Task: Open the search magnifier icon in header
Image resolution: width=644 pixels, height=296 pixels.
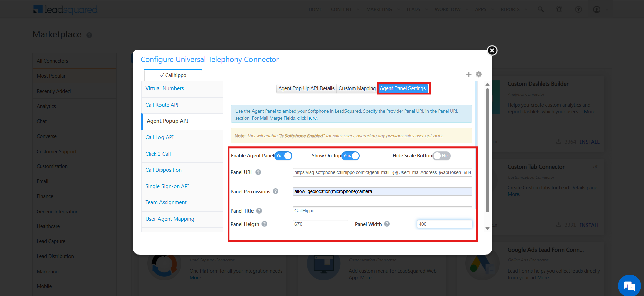Action: pyautogui.click(x=541, y=9)
